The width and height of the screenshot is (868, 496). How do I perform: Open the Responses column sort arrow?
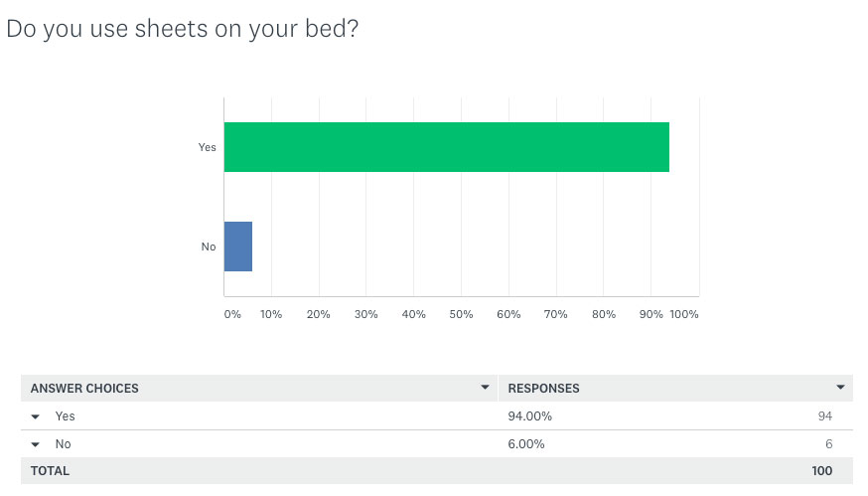point(840,388)
